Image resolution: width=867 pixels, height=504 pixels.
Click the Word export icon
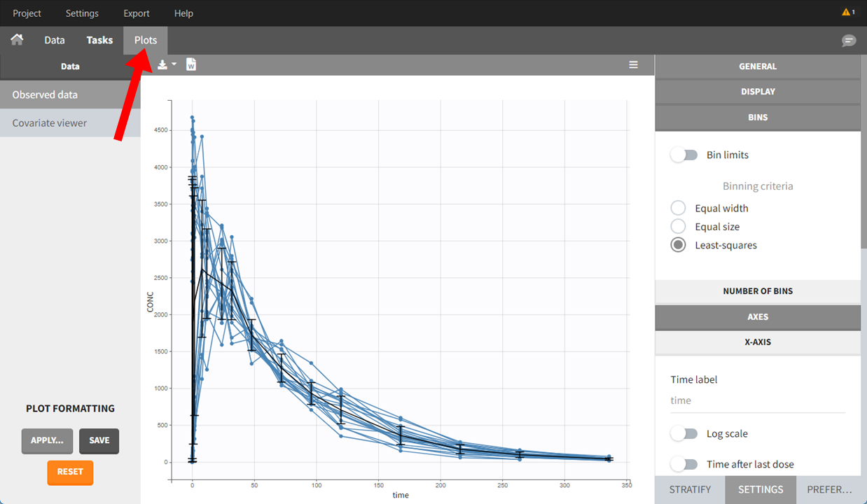click(191, 65)
